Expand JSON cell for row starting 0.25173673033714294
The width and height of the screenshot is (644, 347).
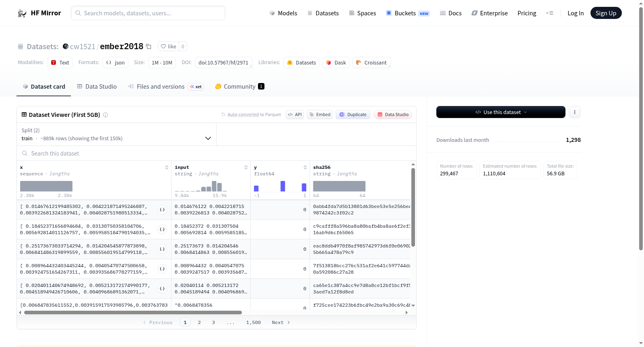(162, 249)
